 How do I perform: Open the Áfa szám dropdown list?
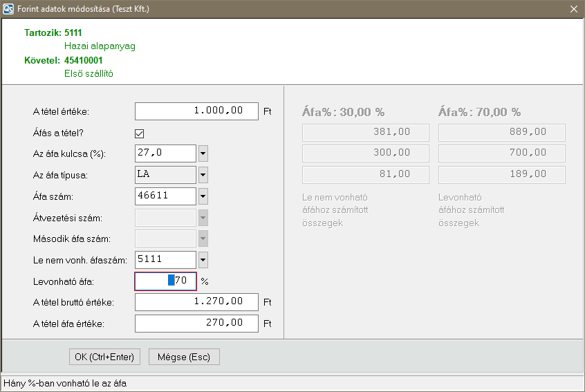(x=203, y=196)
